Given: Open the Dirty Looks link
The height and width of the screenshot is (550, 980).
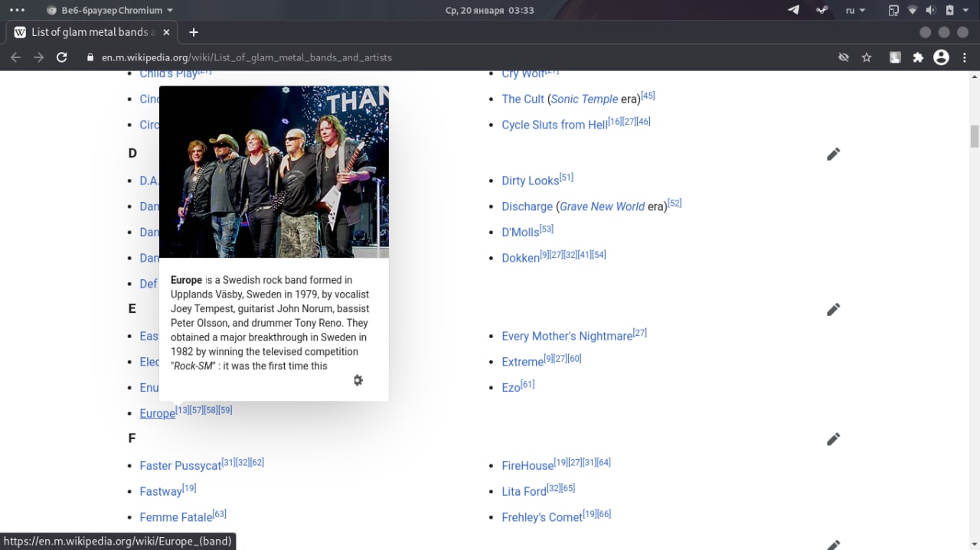Looking at the screenshot, I should click(530, 181).
